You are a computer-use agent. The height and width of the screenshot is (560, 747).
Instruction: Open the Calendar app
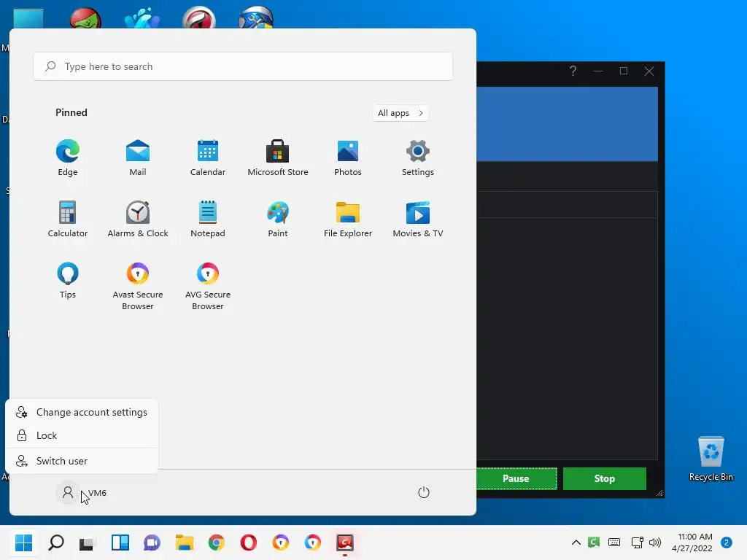pos(208,158)
